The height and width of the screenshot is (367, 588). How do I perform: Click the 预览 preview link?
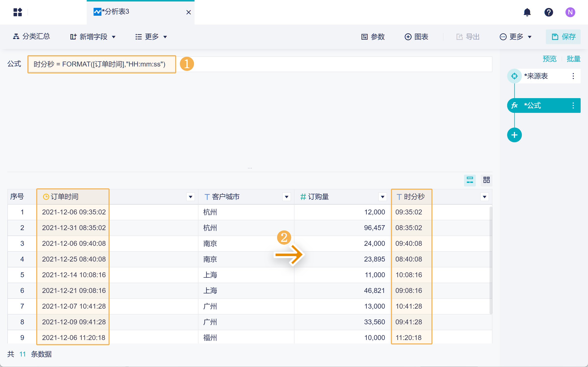tap(549, 59)
